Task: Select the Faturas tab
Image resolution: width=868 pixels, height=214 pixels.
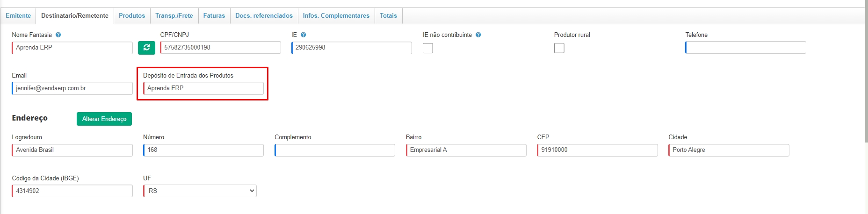Action: click(x=214, y=16)
